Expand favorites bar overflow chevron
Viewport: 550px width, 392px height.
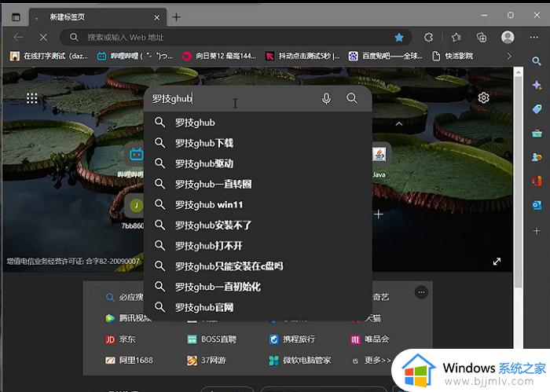coord(509,56)
